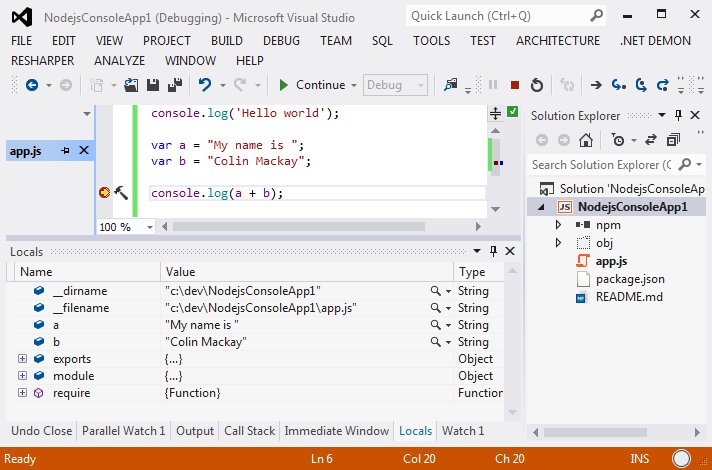Click the editor vertical scroll down arrow
This screenshot has height=470, width=712.
(x=495, y=209)
